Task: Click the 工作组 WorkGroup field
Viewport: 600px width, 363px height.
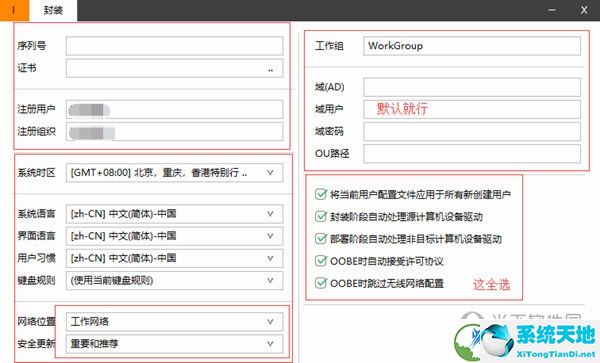Action: (x=472, y=46)
